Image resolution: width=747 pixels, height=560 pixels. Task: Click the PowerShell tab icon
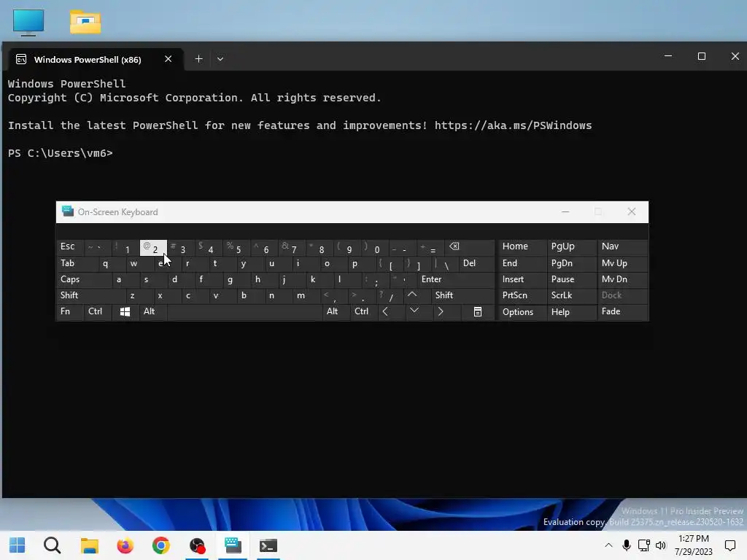coord(21,59)
